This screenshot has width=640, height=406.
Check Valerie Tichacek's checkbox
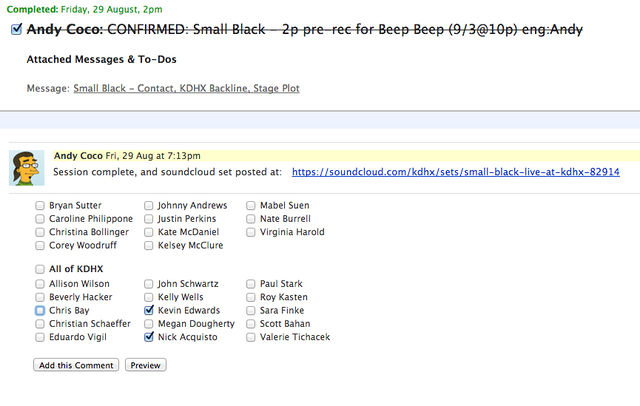click(x=251, y=338)
